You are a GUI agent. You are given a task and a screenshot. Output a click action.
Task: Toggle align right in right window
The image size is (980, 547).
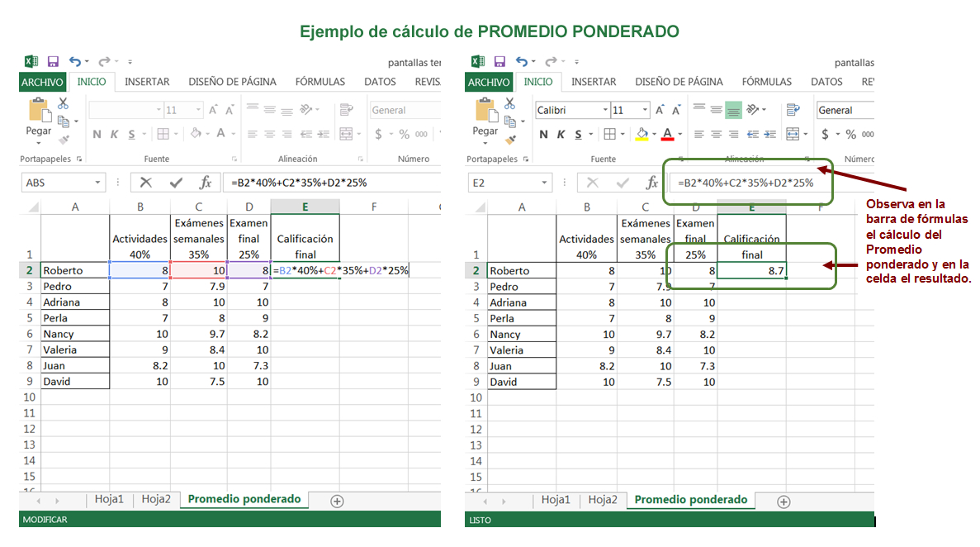pyautogui.click(x=734, y=134)
